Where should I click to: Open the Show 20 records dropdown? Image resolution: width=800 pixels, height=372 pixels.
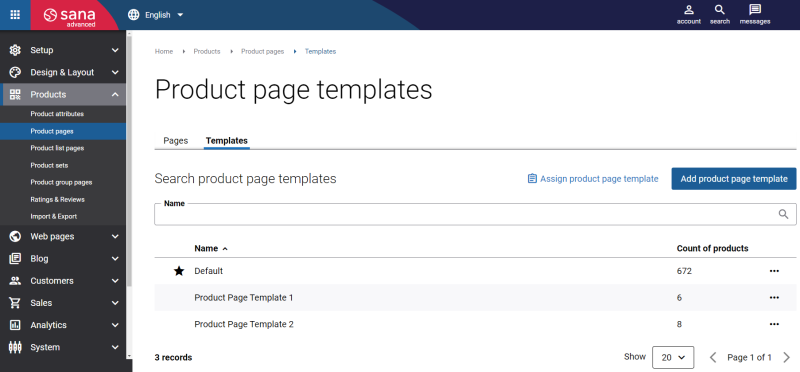(673, 357)
